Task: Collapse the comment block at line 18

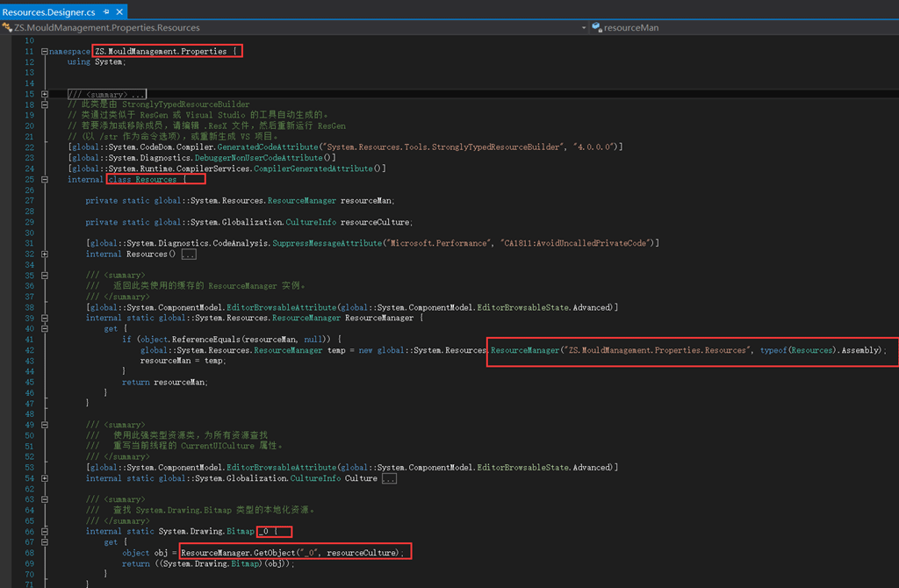Action: pos(45,105)
